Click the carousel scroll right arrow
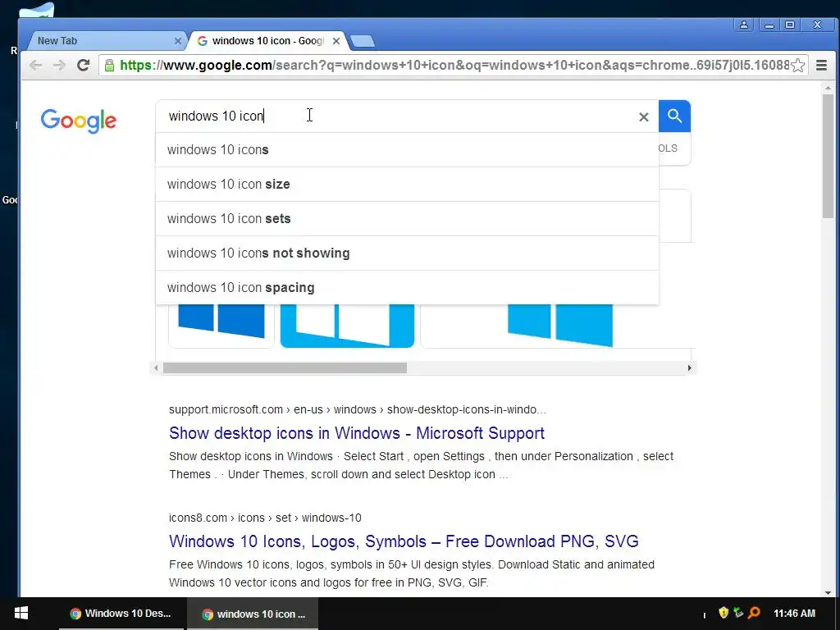The image size is (840, 630). click(689, 368)
